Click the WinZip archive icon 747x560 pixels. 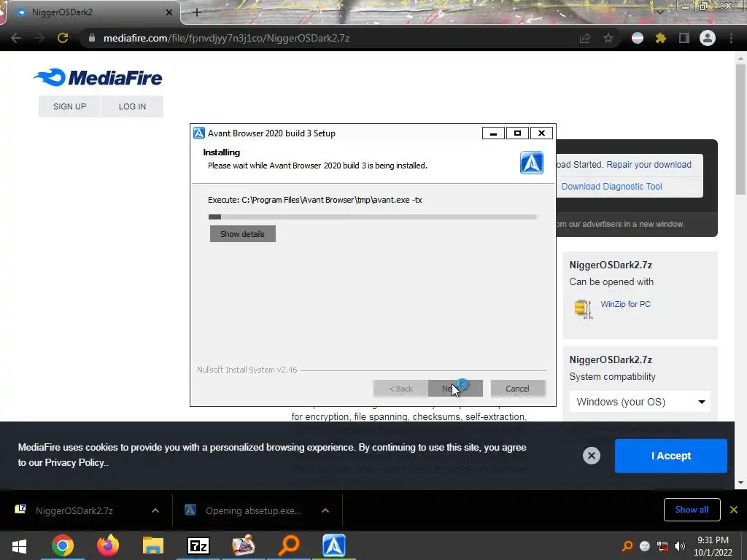pos(583,308)
